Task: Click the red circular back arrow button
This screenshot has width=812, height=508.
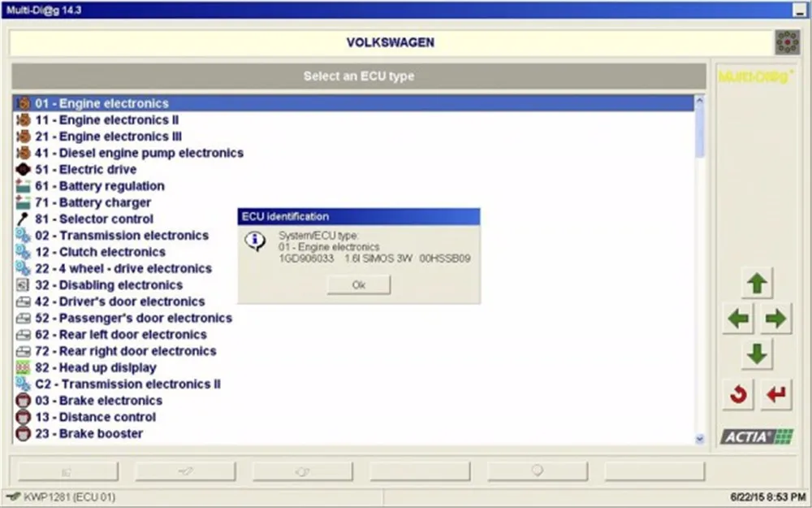Action: point(738,394)
